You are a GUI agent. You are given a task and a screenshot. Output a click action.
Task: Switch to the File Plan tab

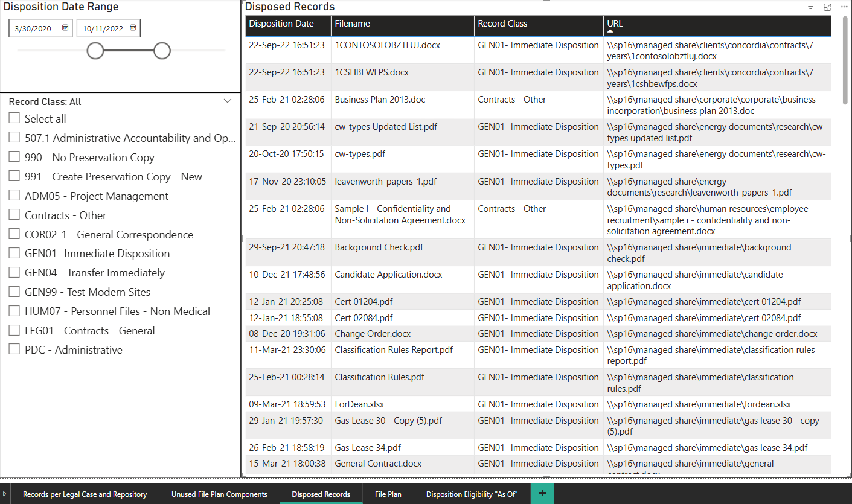coord(388,494)
